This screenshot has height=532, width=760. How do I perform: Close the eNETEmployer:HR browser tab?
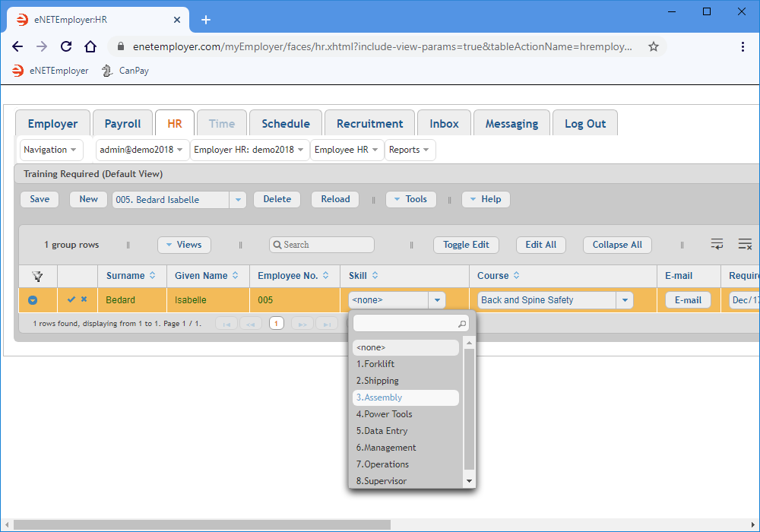pos(177,20)
